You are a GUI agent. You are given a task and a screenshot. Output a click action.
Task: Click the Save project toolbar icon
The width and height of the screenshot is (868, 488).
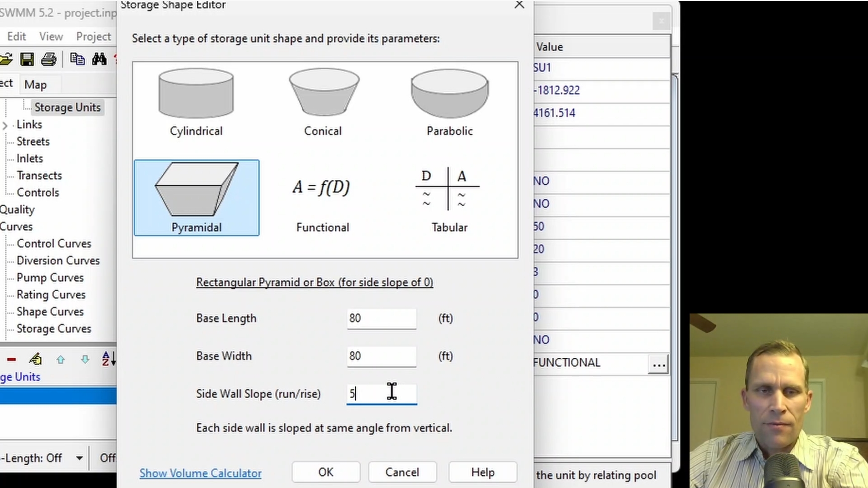point(27,60)
